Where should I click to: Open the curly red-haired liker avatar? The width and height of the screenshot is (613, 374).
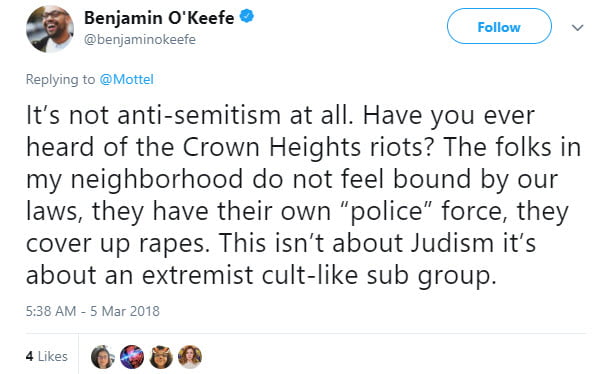(190, 357)
